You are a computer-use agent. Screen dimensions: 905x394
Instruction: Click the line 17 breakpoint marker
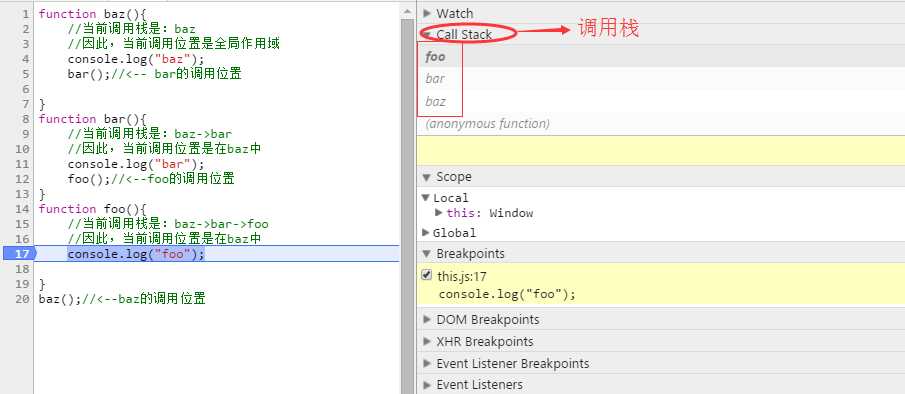pyautogui.click(x=19, y=254)
